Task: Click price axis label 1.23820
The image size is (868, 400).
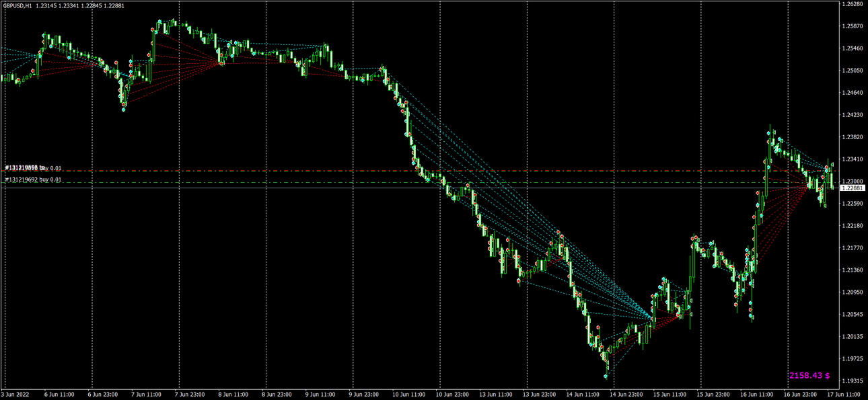Action: [853, 137]
